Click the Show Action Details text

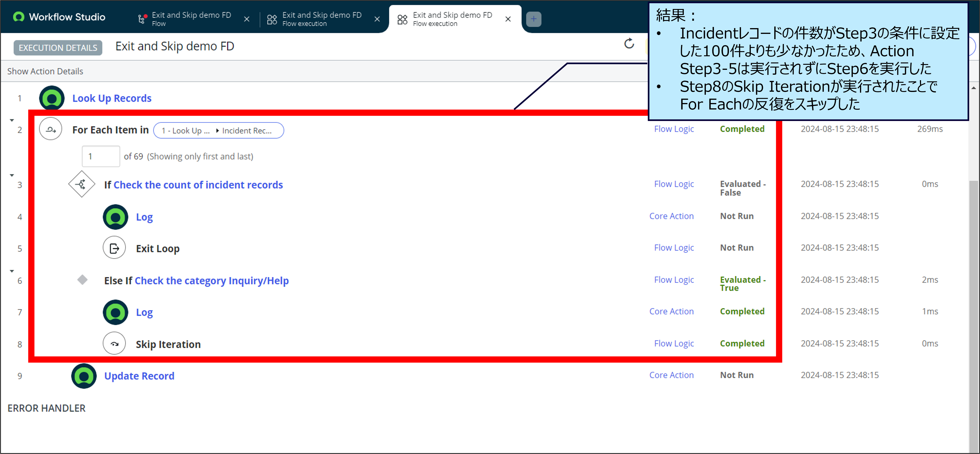coord(45,71)
